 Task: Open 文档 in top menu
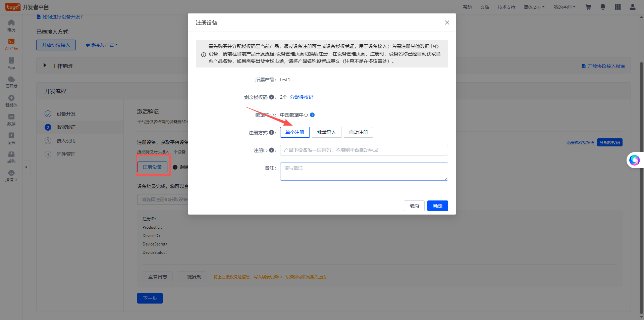[485, 7]
